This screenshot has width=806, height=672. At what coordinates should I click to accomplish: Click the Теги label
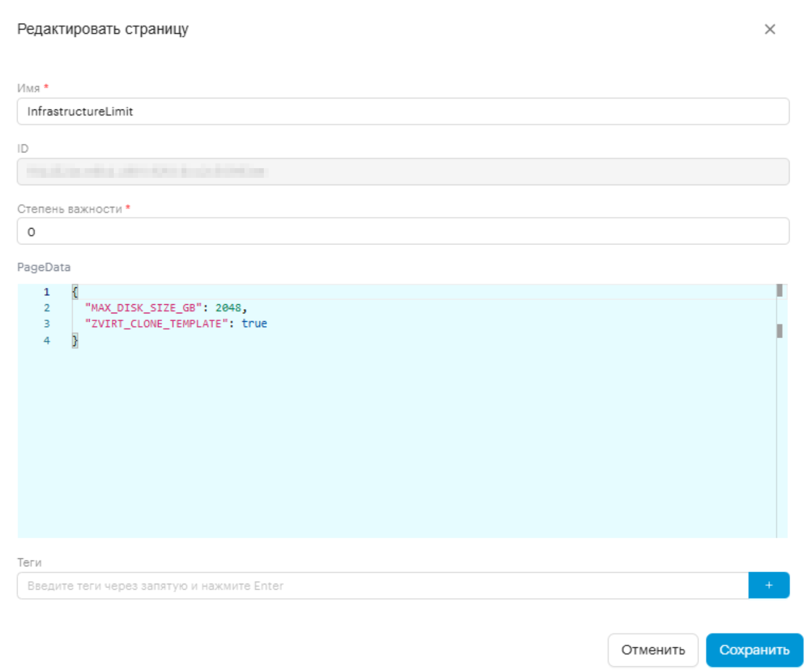coord(29,562)
